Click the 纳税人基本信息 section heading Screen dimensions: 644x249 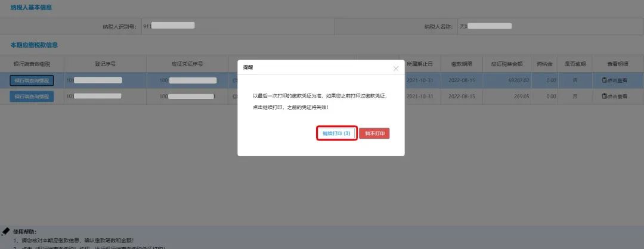click(31, 8)
